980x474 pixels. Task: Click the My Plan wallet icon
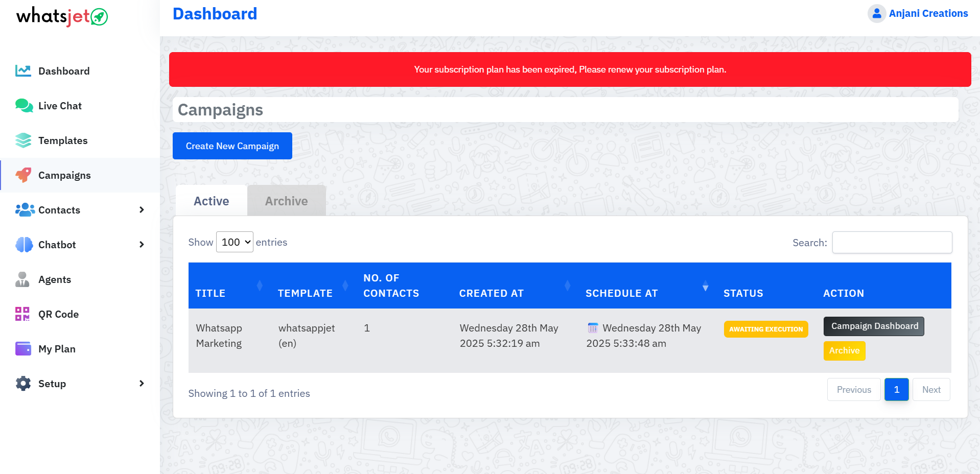[23, 349]
